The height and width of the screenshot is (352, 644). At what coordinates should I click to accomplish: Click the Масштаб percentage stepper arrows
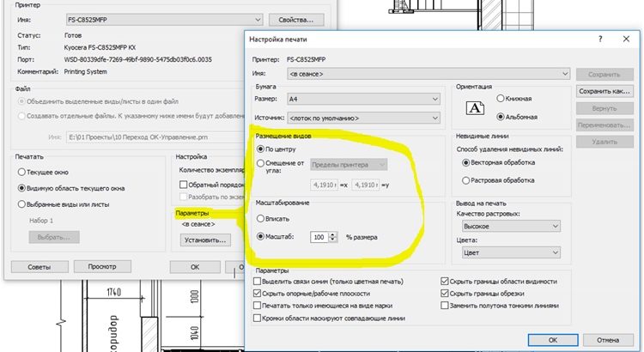coord(333,237)
